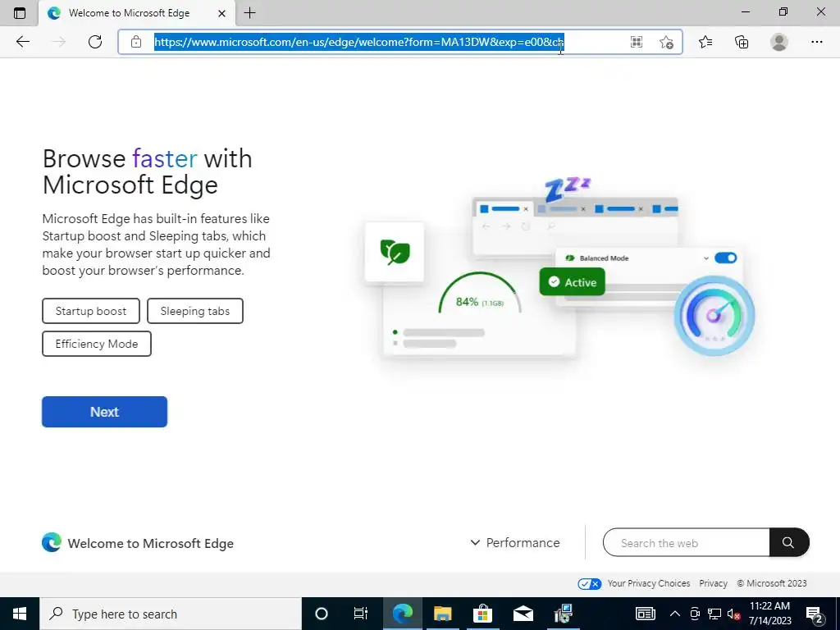Close the Welcome to Microsoft Edge tab
The width and height of the screenshot is (840, 630).
(221, 13)
